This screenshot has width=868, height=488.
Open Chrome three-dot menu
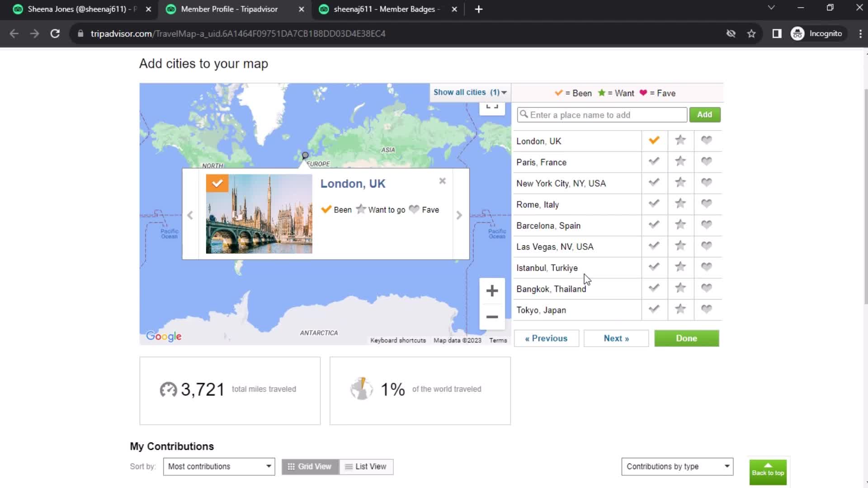(x=860, y=33)
